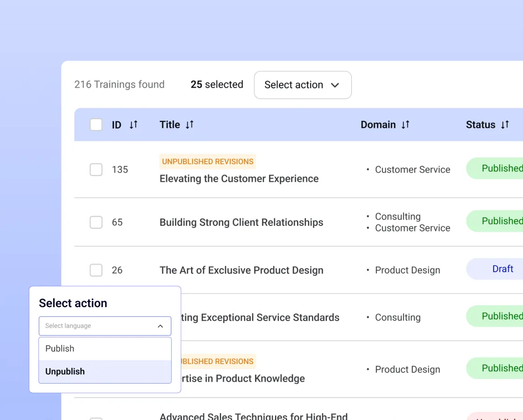Click the Published badge on the Consulting-only training
Image resolution: width=523 pixels, height=420 pixels.
502,316
